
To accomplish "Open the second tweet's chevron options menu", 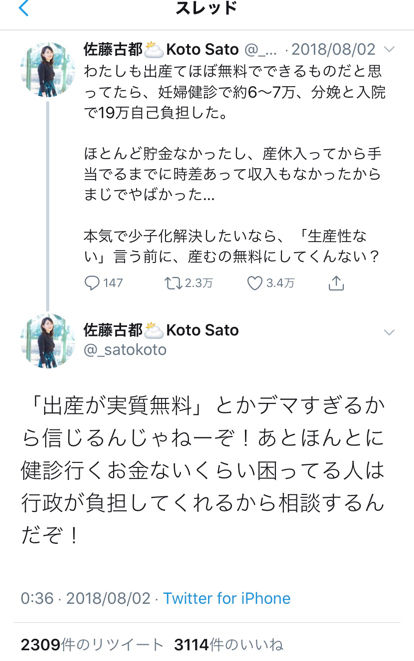I will coord(389,332).
